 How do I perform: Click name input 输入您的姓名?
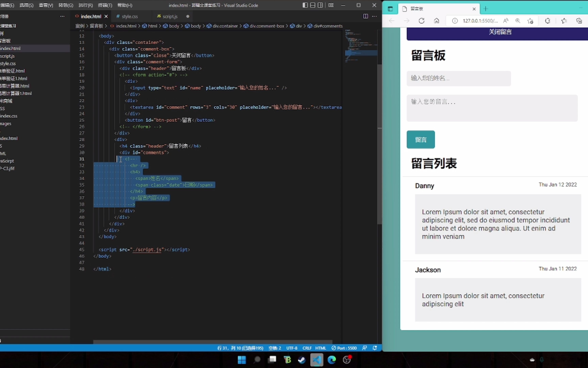pyautogui.click(x=459, y=78)
